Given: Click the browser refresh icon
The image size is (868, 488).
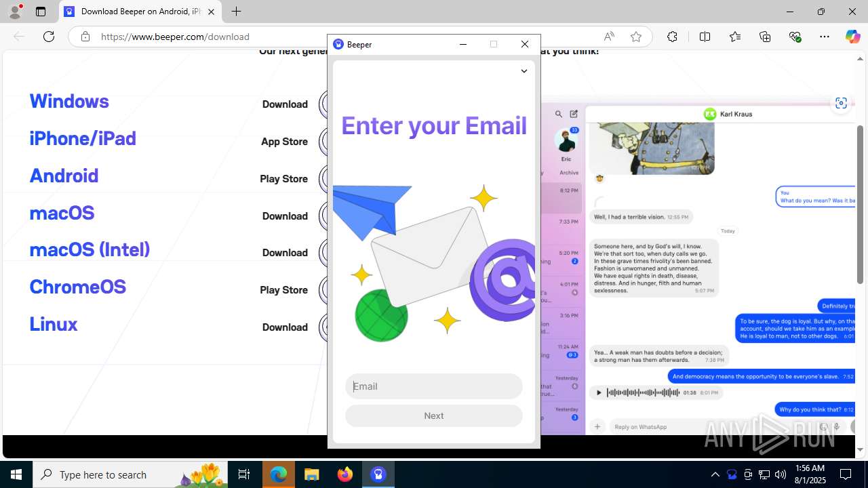Looking at the screenshot, I should coord(49,37).
